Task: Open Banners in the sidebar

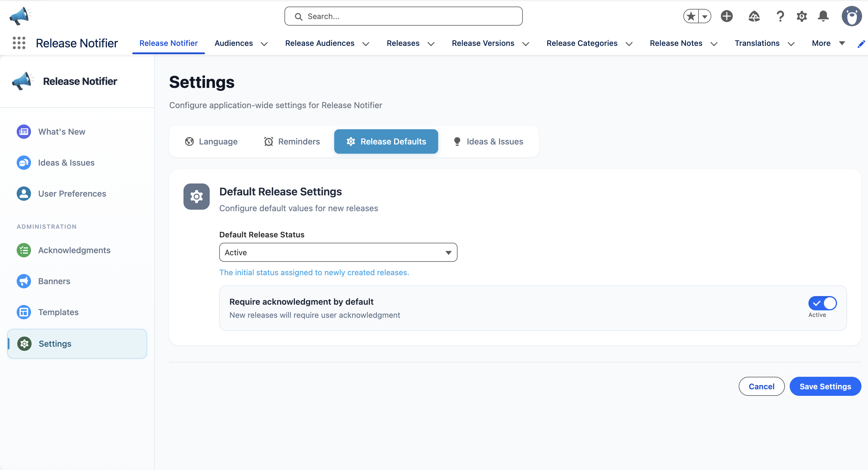Action: pyautogui.click(x=77, y=281)
